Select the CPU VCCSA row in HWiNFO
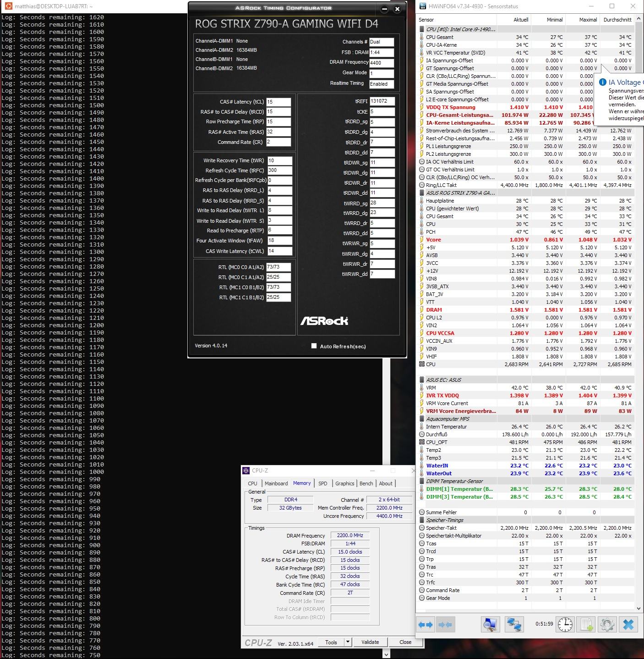Viewport: 644px width, 659px height. 525,333
